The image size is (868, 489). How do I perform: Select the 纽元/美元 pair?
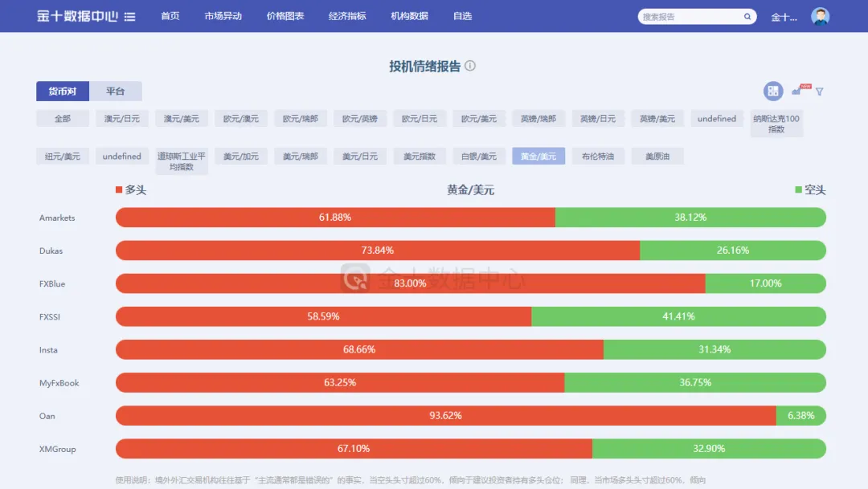pyautogui.click(x=63, y=156)
